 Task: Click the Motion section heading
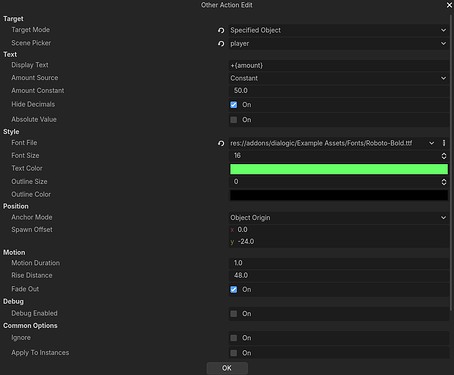[x=14, y=252]
